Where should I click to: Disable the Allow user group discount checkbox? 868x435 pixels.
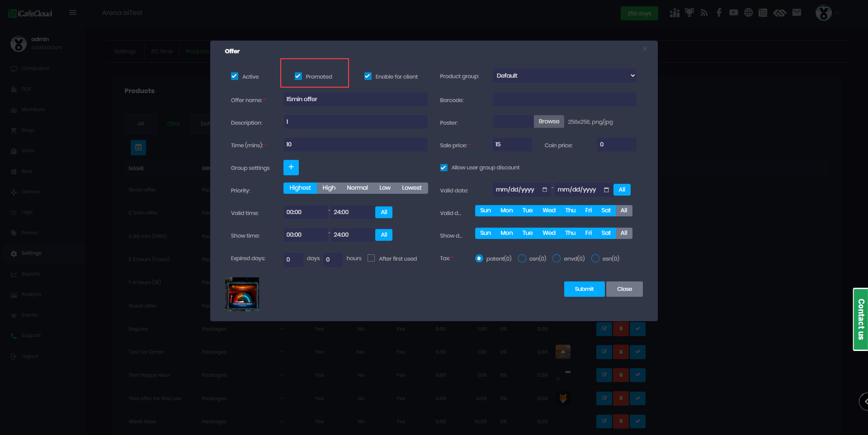point(444,168)
